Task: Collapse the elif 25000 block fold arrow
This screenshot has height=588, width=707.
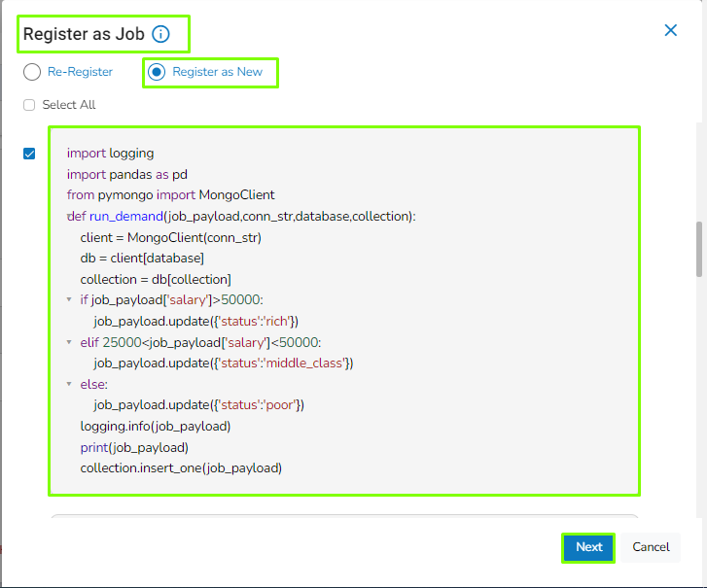Action: point(69,342)
